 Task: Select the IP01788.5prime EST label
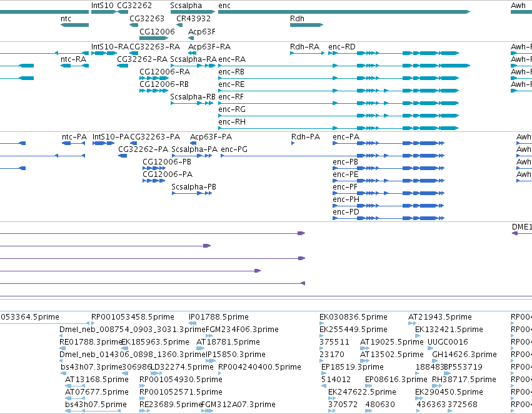(219, 317)
